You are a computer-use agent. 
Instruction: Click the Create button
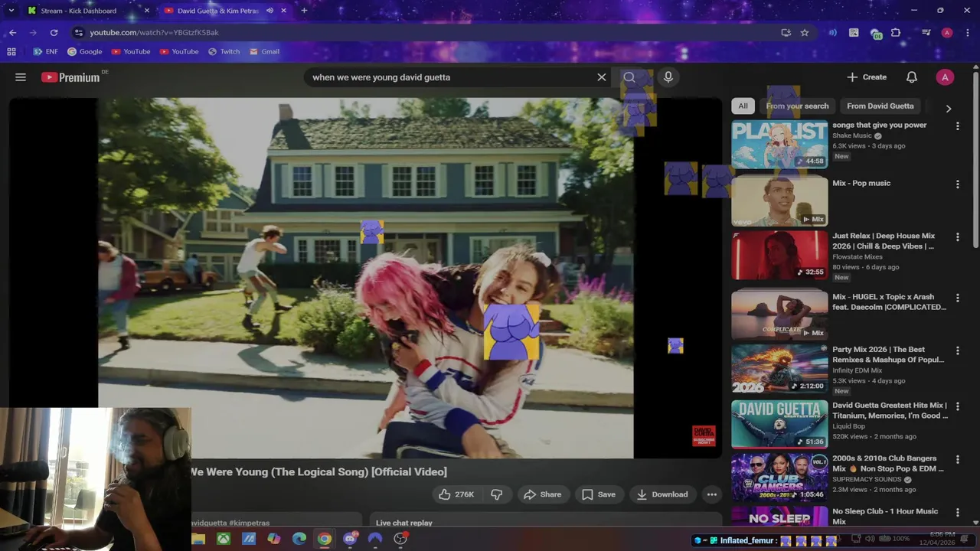click(867, 77)
